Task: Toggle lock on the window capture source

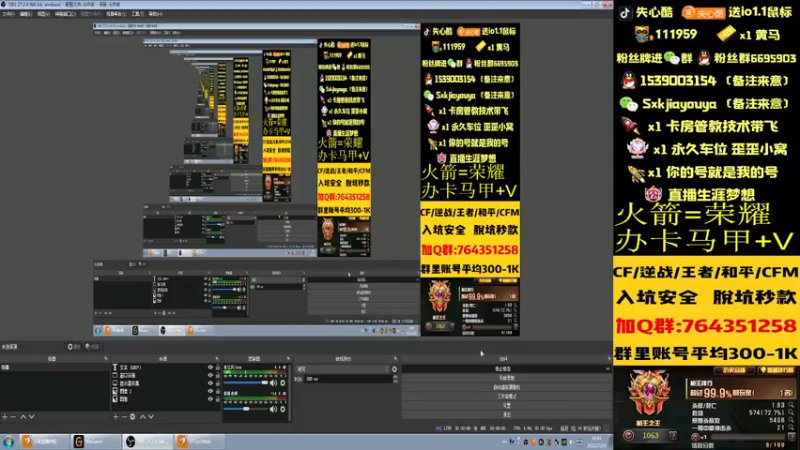Action: (x=218, y=375)
